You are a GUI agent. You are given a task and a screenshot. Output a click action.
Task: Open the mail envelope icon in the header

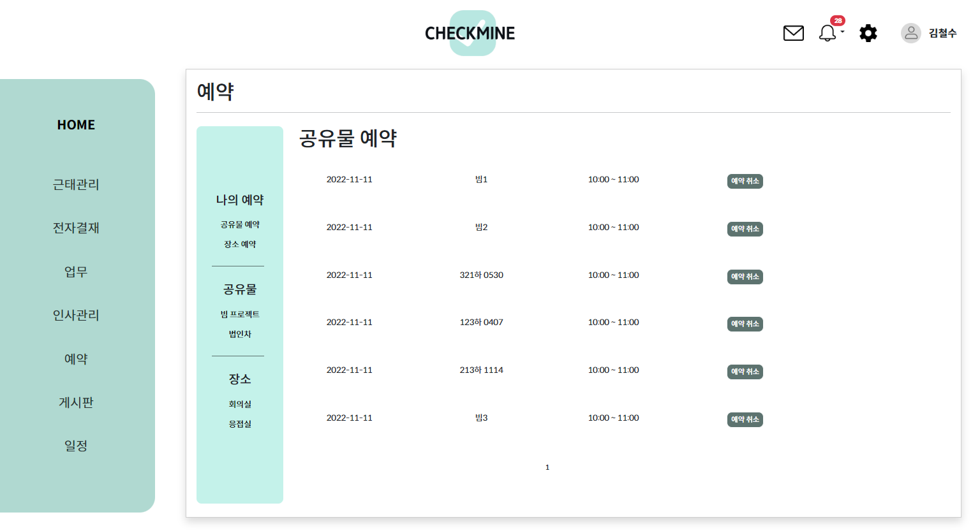pyautogui.click(x=793, y=33)
